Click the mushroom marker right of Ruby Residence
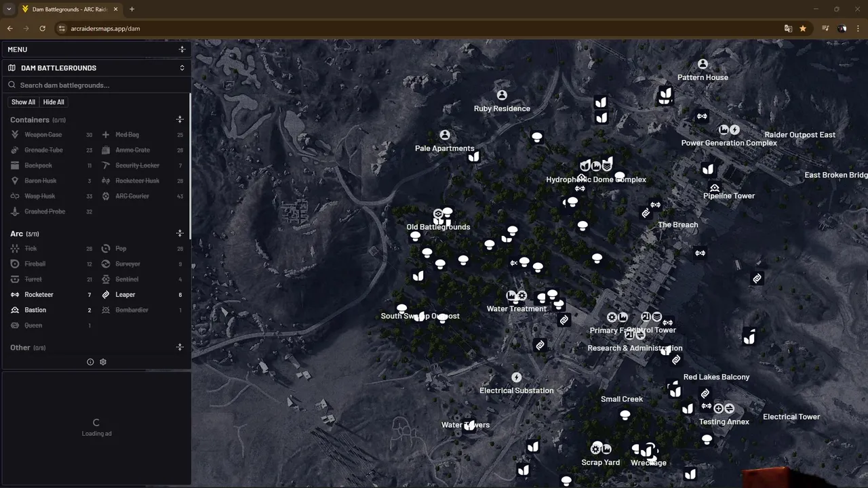This screenshot has height=488, width=868. point(537,138)
